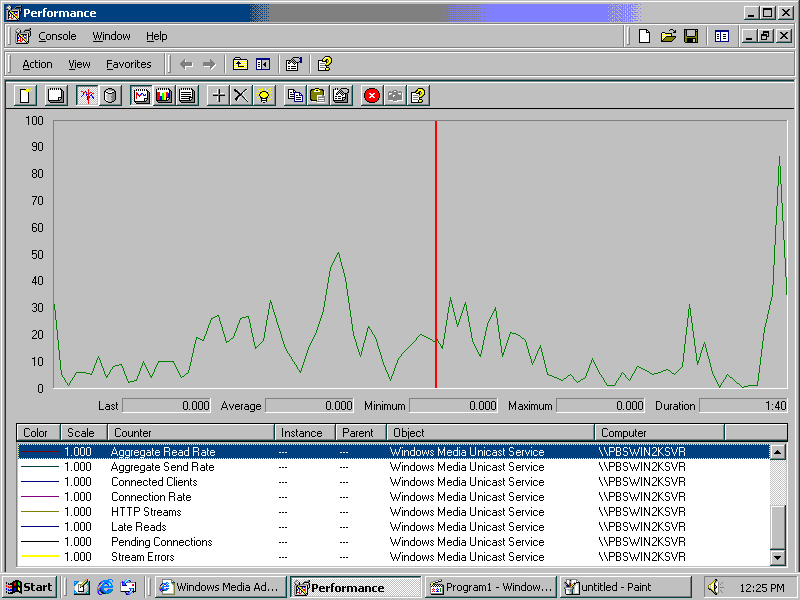Open the Action menu
800x600 pixels.
pos(37,64)
